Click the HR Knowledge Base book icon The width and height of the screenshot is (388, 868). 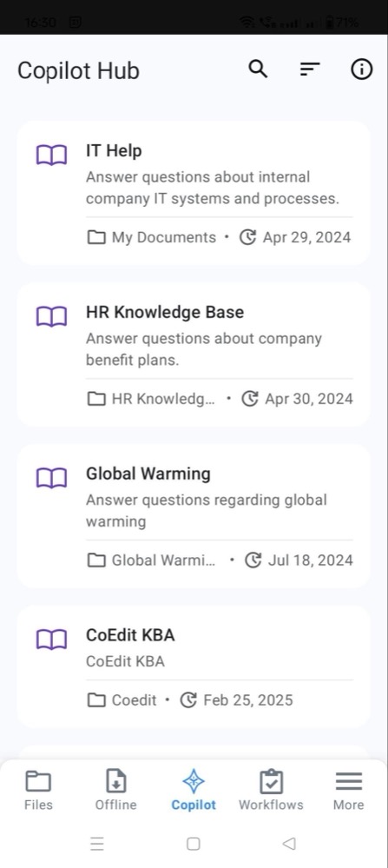51,317
